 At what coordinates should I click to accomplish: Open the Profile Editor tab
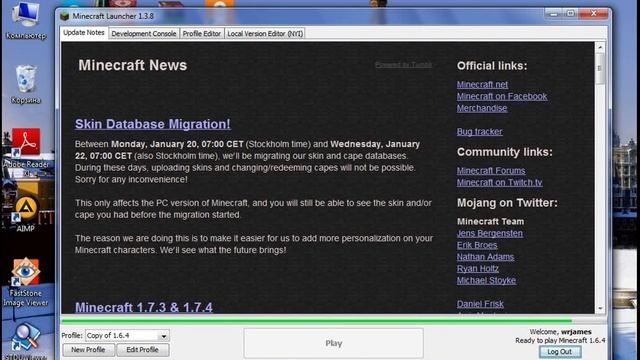202,33
